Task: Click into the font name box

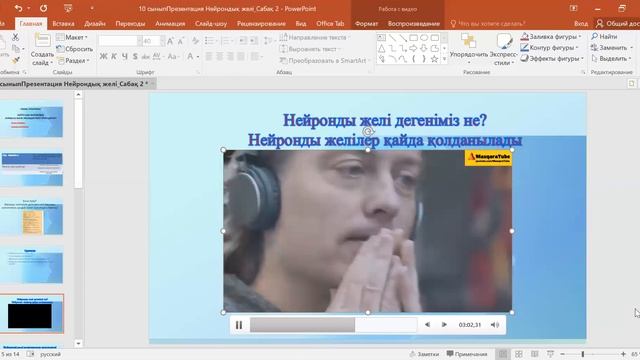Action: [x=118, y=40]
